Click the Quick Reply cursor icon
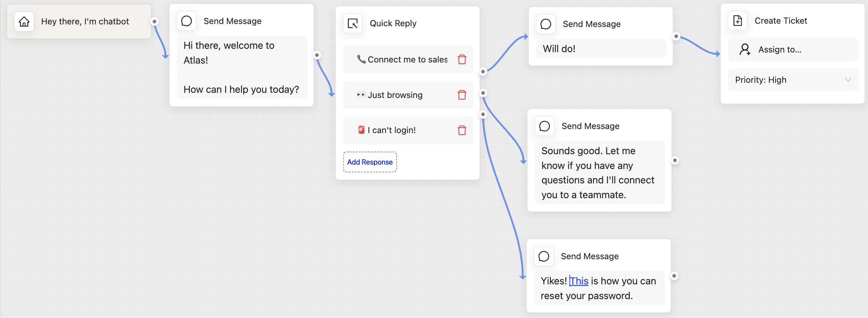Viewport: 868px width, 318px height. (353, 23)
